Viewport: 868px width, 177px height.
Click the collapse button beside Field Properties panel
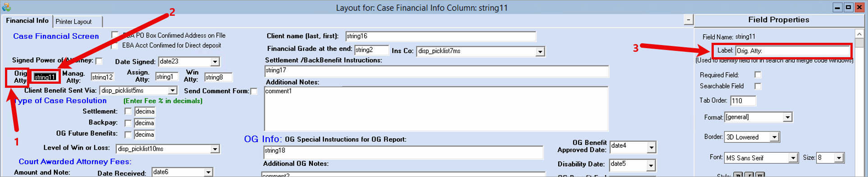click(688, 19)
